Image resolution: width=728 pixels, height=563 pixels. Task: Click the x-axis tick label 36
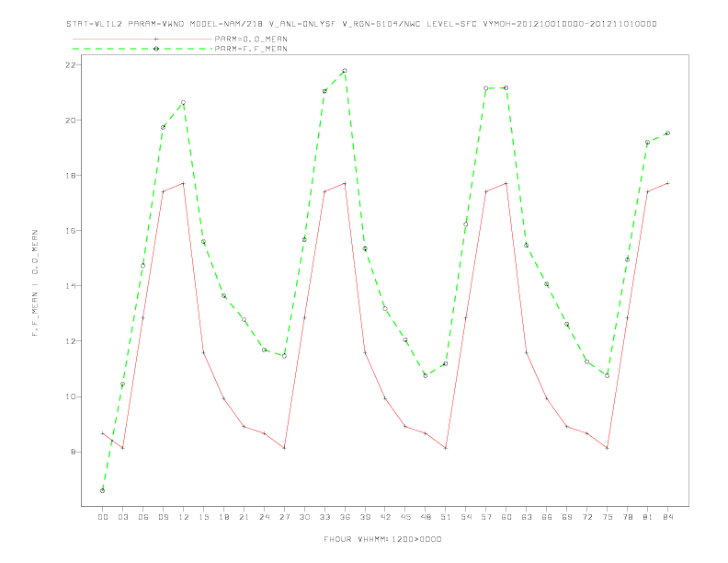(345, 517)
